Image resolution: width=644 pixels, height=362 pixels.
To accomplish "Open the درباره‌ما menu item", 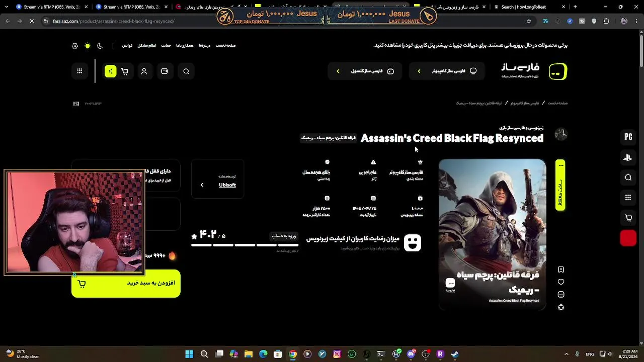I will [x=205, y=46].
